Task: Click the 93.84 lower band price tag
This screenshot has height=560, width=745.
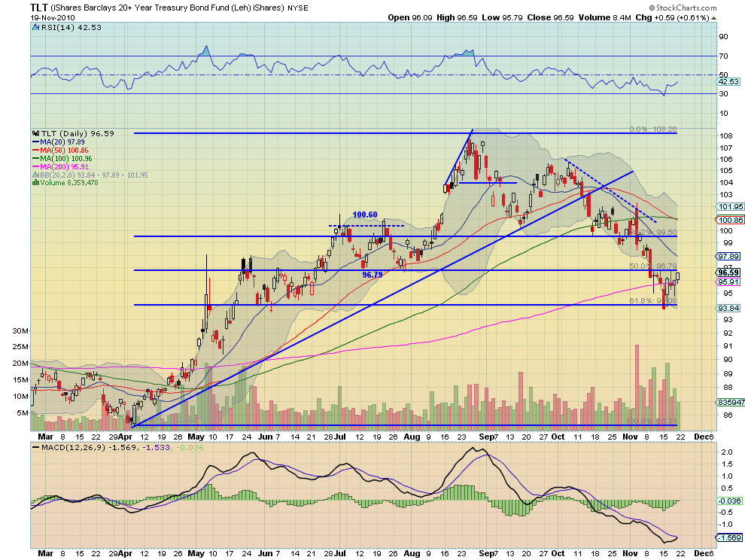Action: [728, 308]
